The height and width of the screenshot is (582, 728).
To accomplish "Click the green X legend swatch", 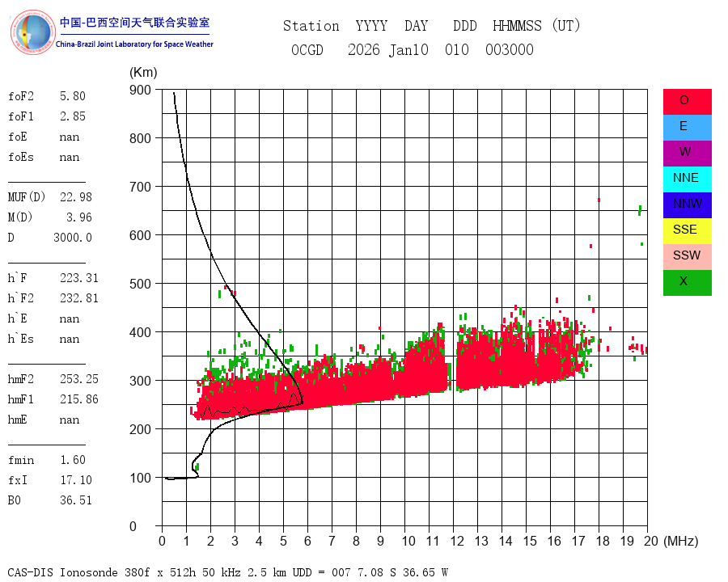I will [687, 283].
